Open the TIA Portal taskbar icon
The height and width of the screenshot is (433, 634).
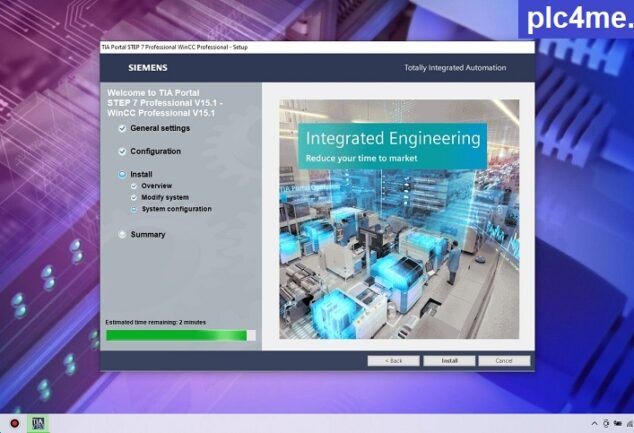(x=39, y=423)
